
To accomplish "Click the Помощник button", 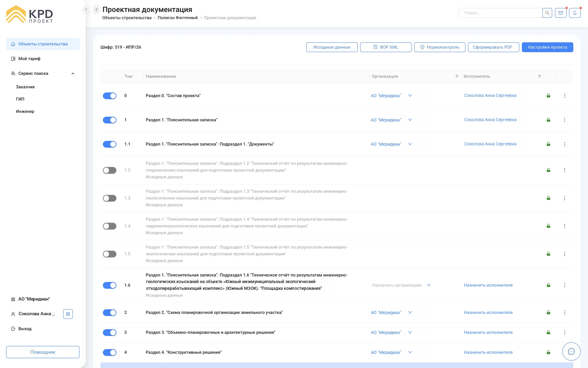I will [x=43, y=352].
